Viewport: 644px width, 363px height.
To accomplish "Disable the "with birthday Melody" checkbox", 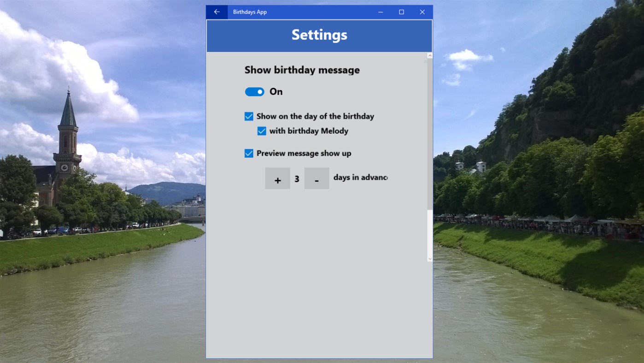I will click(x=262, y=131).
